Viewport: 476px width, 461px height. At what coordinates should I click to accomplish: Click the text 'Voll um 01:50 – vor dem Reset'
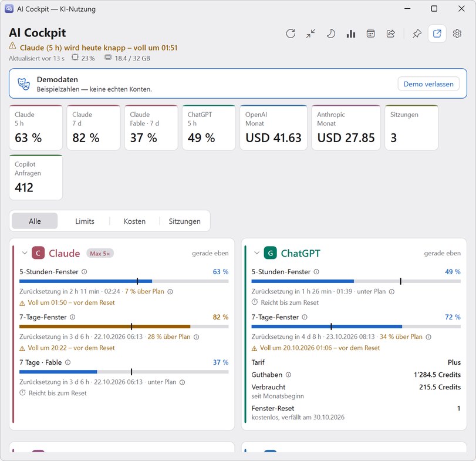pyautogui.click(x=71, y=302)
